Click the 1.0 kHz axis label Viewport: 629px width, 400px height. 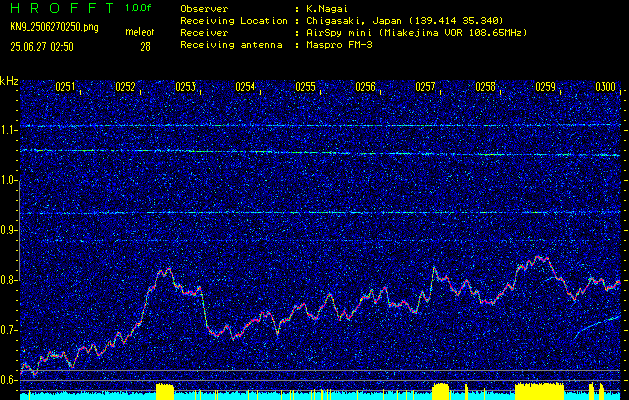click(x=9, y=181)
